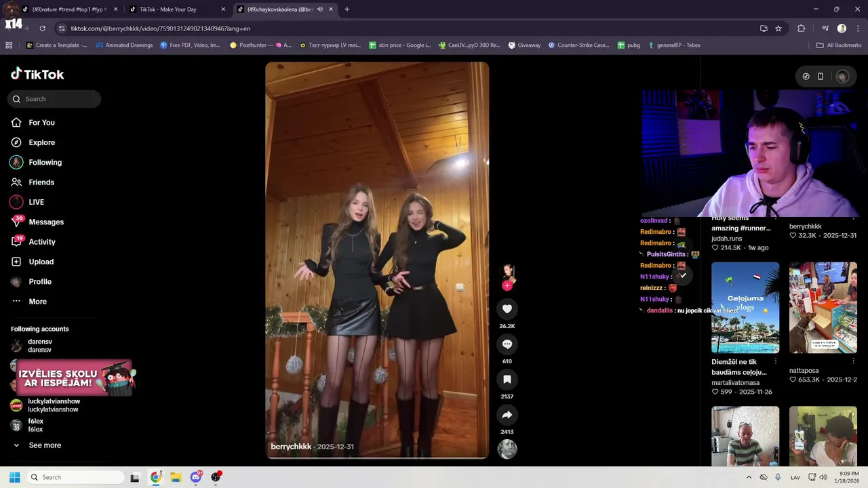The image size is (868, 488).
Task: Click the Windows taskbar search box
Action: click(x=75, y=477)
